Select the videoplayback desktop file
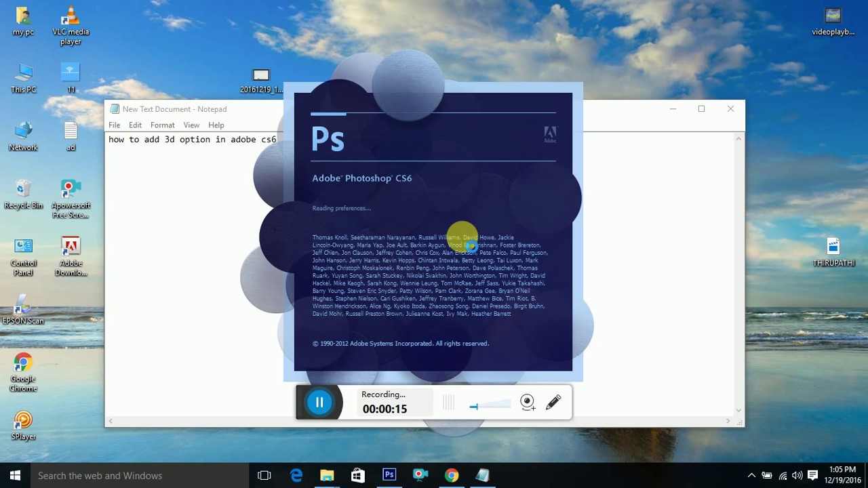 pyautogui.click(x=833, y=21)
